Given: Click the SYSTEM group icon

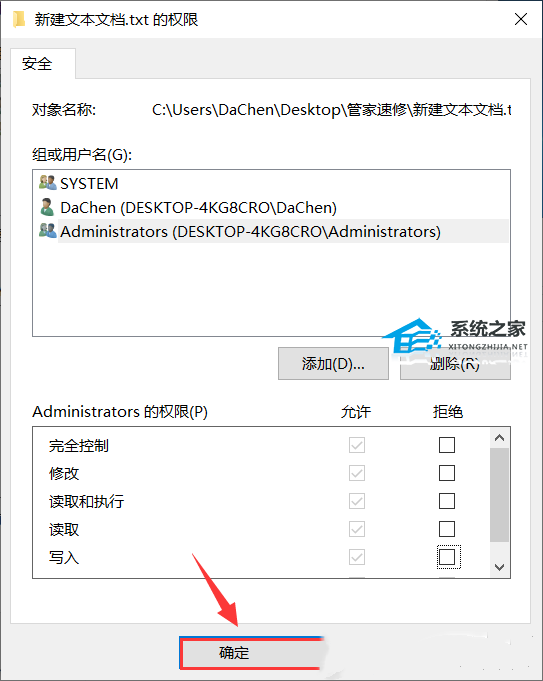Looking at the screenshot, I should tap(47, 183).
